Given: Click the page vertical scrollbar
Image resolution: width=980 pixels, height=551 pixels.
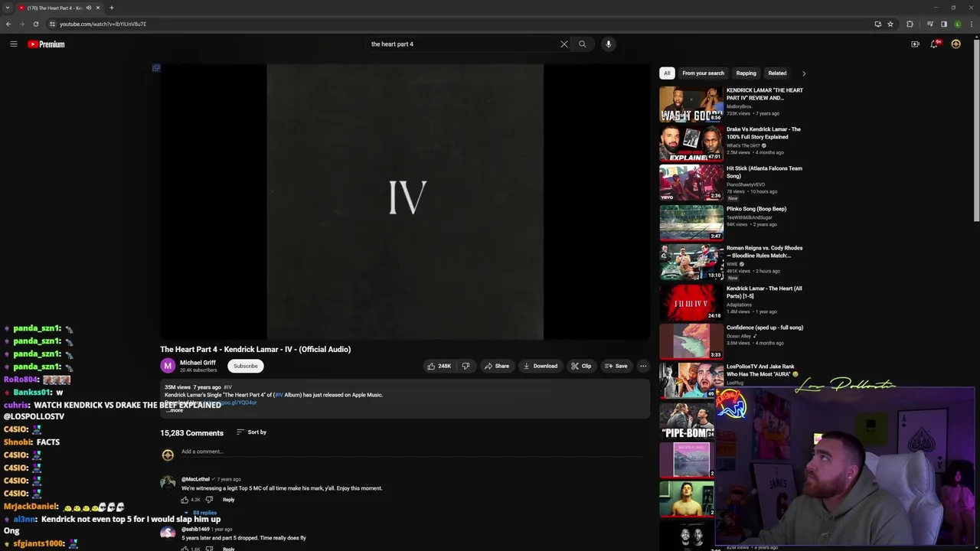Looking at the screenshot, I should (x=976, y=130).
